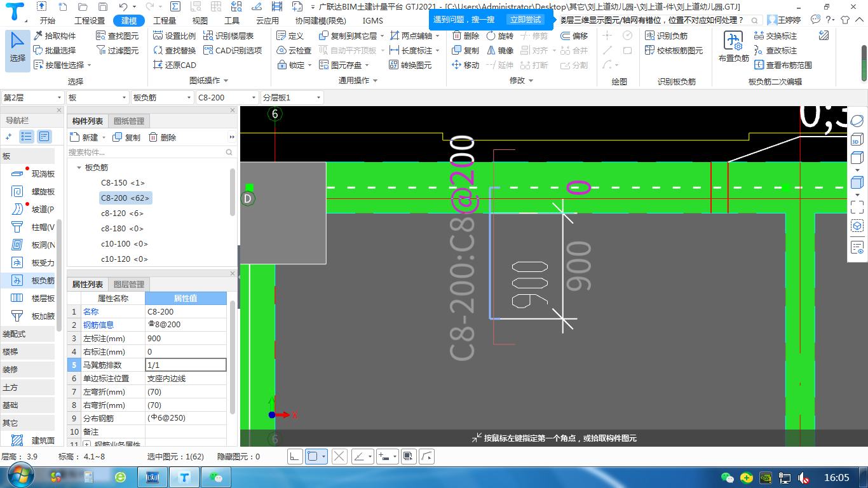Switch to the 图纸管理 tab
Screen dimensions: 868x488
click(129, 121)
